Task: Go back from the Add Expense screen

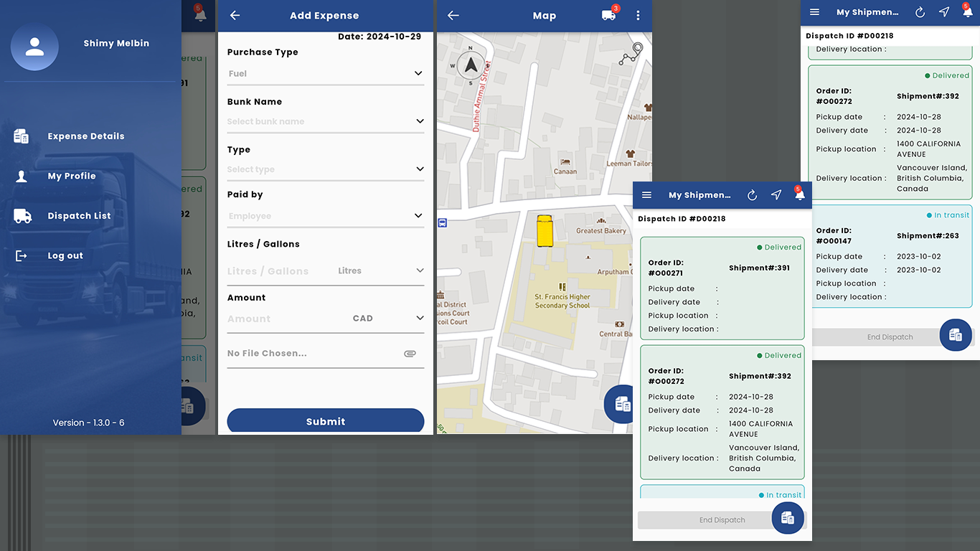Action: click(x=235, y=16)
